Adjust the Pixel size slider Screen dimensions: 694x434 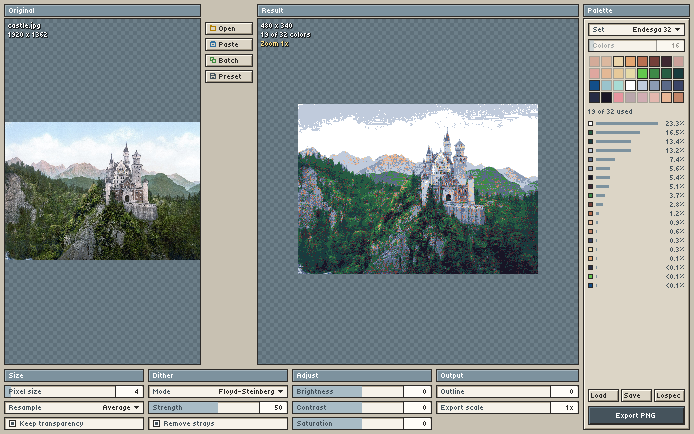pos(60,392)
